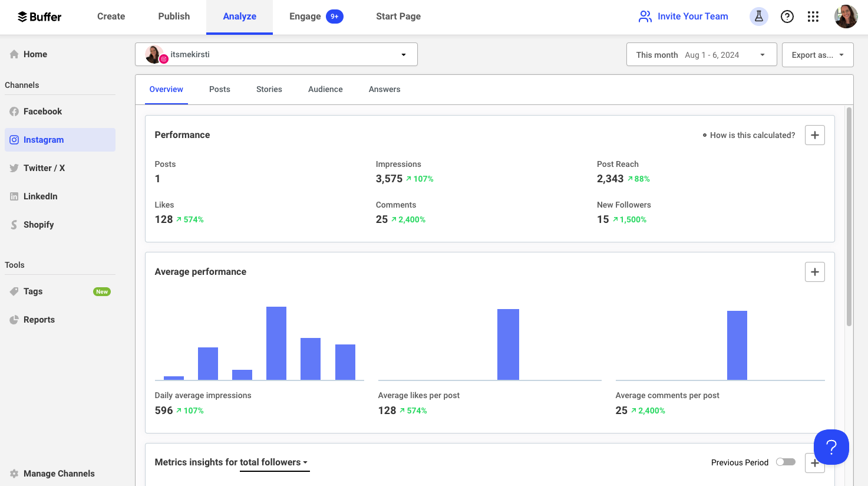The height and width of the screenshot is (486, 868).
Task: Enable the Previous Period comparison toggle
Action: click(786, 462)
